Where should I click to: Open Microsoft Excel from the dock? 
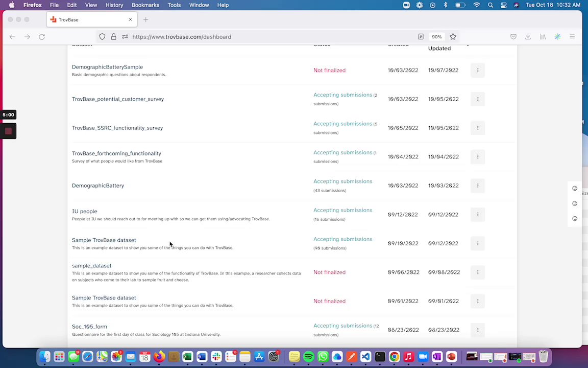pyautogui.click(x=187, y=356)
